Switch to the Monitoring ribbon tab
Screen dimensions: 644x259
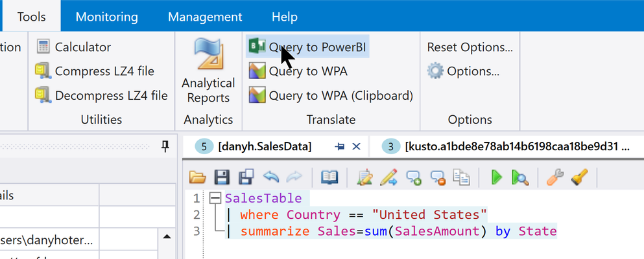pyautogui.click(x=107, y=17)
